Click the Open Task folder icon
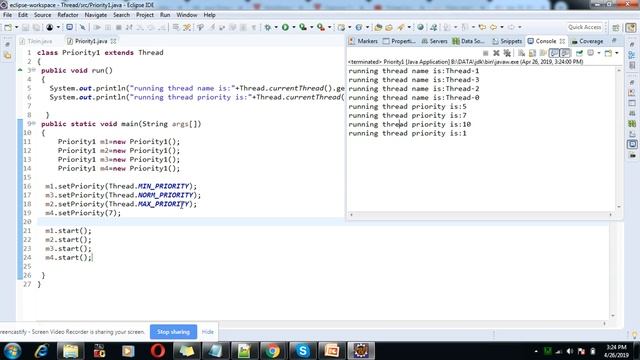640x360 pixels. coord(389,27)
